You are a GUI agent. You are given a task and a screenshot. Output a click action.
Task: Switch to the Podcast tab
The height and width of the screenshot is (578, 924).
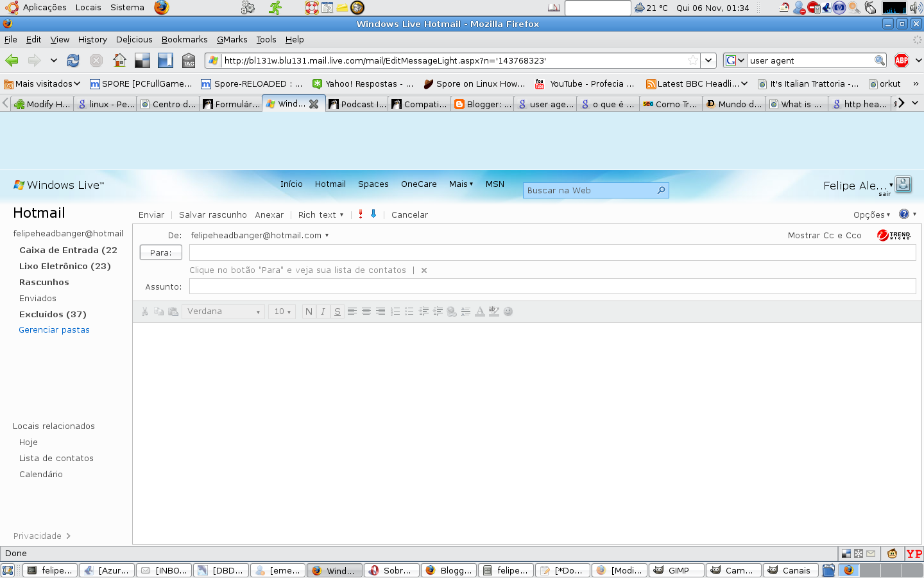pos(357,104)
